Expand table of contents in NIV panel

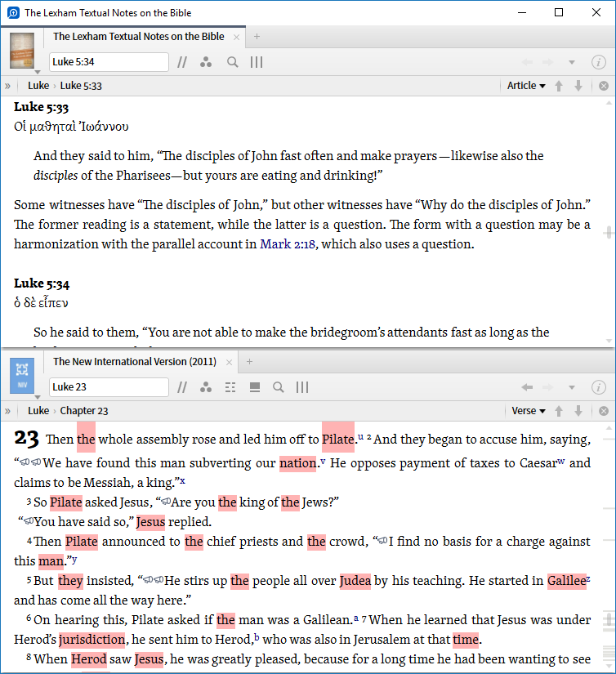[x=7, y=411]
